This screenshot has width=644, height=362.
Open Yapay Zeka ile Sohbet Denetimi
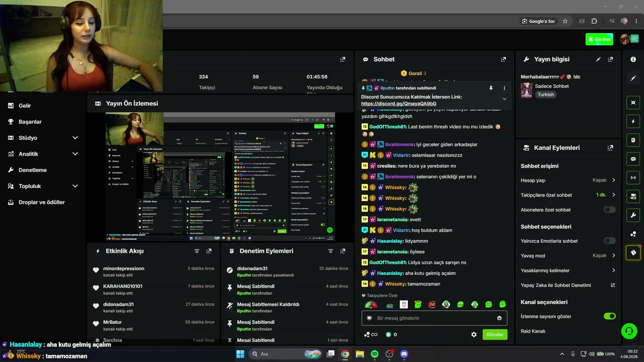tap(568, 285)
